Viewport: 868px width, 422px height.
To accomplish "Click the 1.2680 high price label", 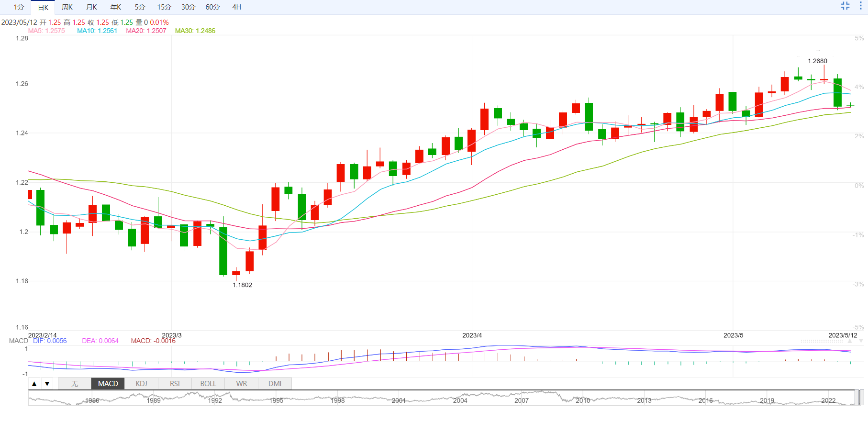I will pos(817,61).
